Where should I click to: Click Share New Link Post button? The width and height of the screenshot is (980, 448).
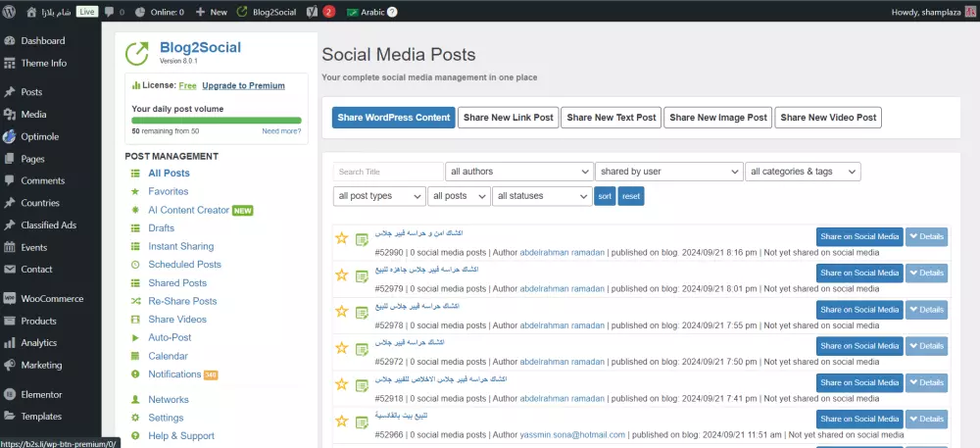click(508, 118)
